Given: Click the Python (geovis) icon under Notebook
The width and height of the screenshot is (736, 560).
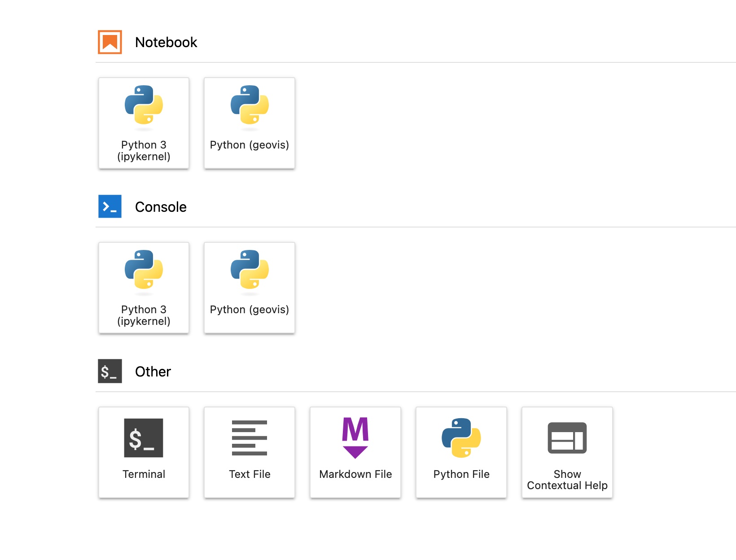Looking at the screenshot, I should point(250,105).
